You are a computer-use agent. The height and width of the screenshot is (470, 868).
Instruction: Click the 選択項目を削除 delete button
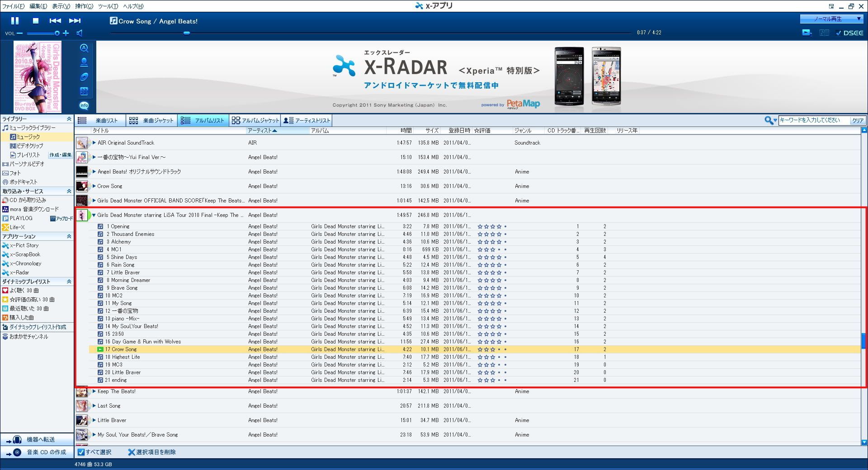point(152,452)
